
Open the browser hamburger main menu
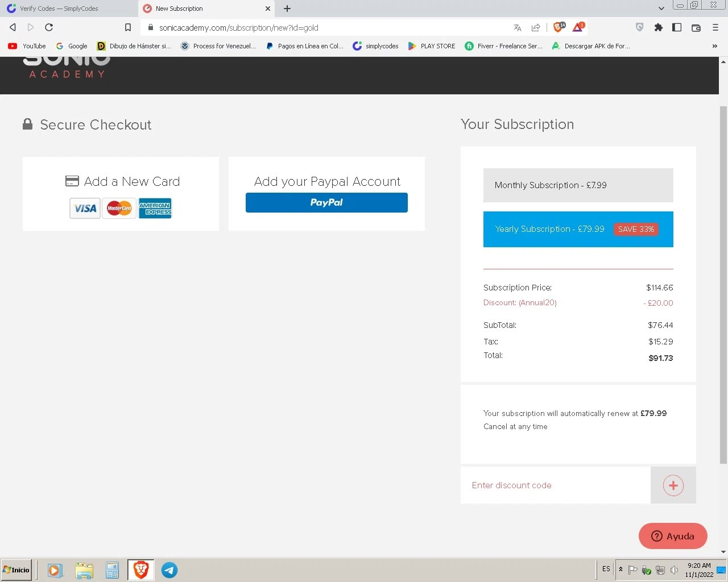(715, 27)
